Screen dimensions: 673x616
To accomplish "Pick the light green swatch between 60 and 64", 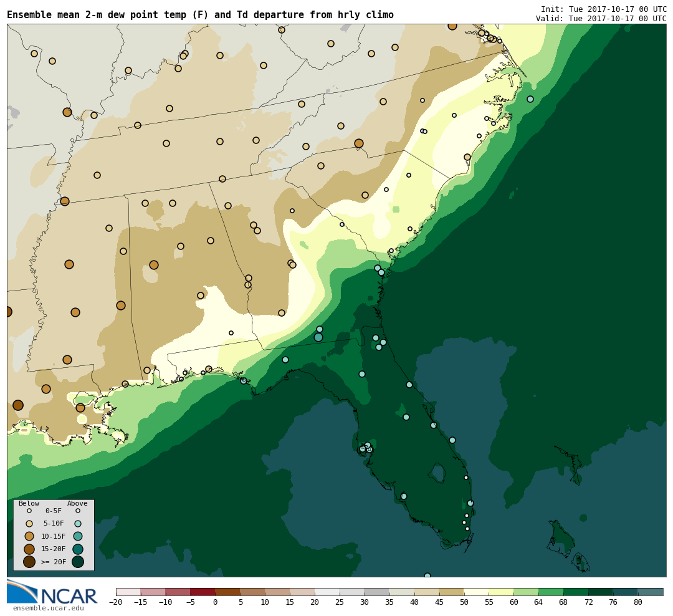I will 527,592.
